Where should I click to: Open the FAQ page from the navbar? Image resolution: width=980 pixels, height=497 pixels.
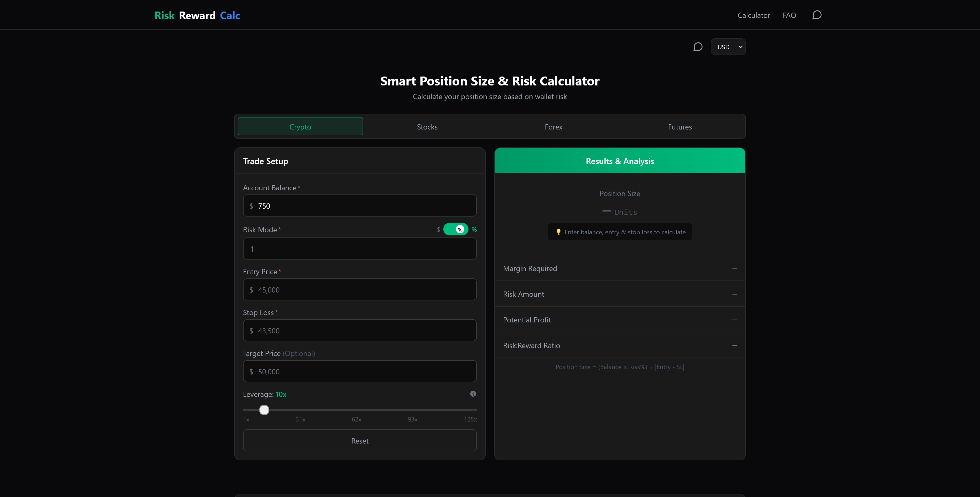789,15
